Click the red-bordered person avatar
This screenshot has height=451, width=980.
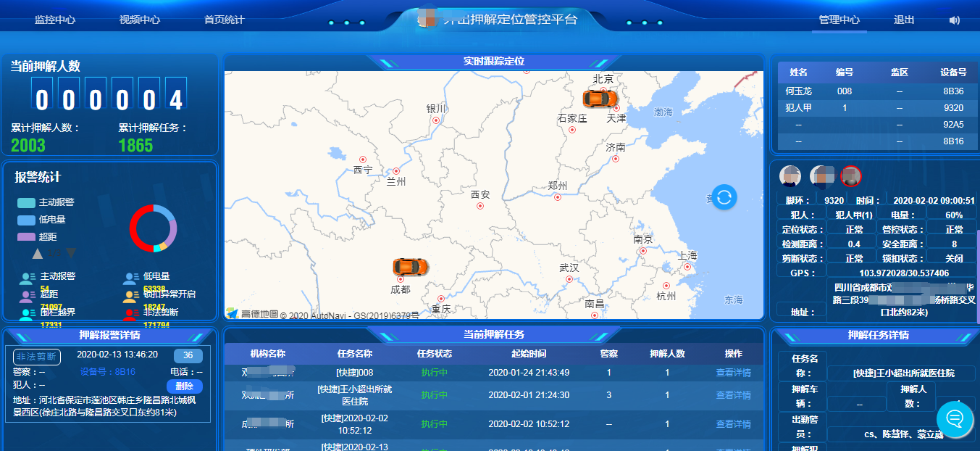click(850, 175)
